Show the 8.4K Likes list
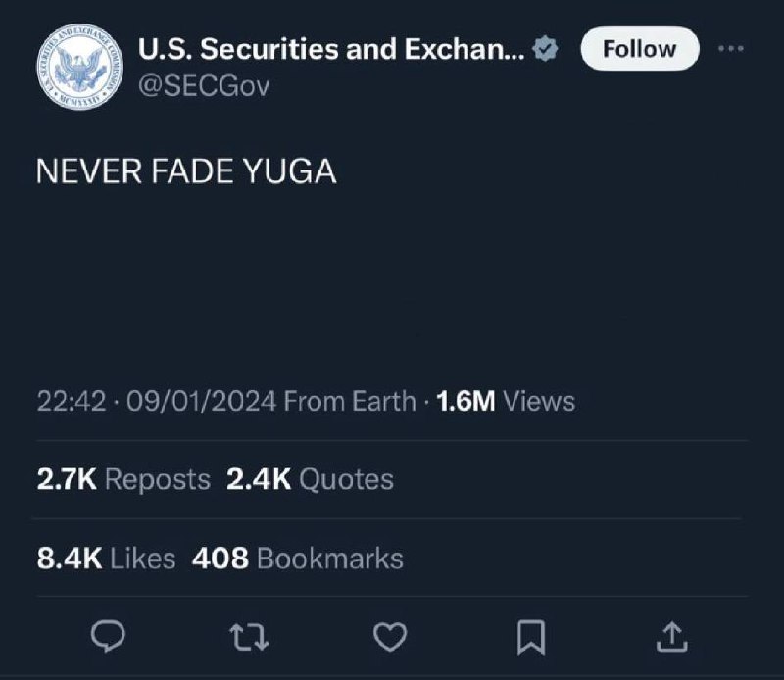The width and height of the screenshot is (784, 680). tap(106, 558)
